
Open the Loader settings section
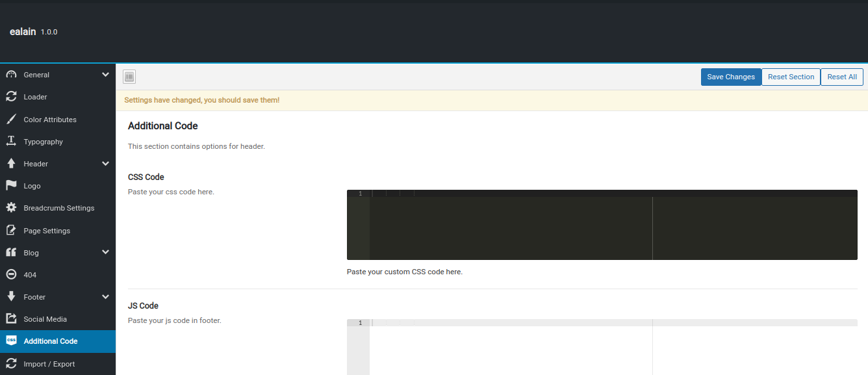[58, 97]
